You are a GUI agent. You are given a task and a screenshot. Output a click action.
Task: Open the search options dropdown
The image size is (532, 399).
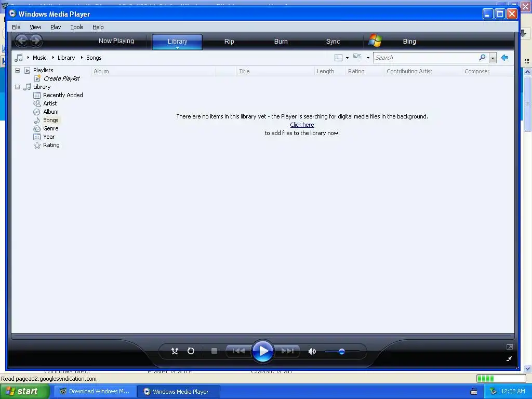tap(493, 58)
